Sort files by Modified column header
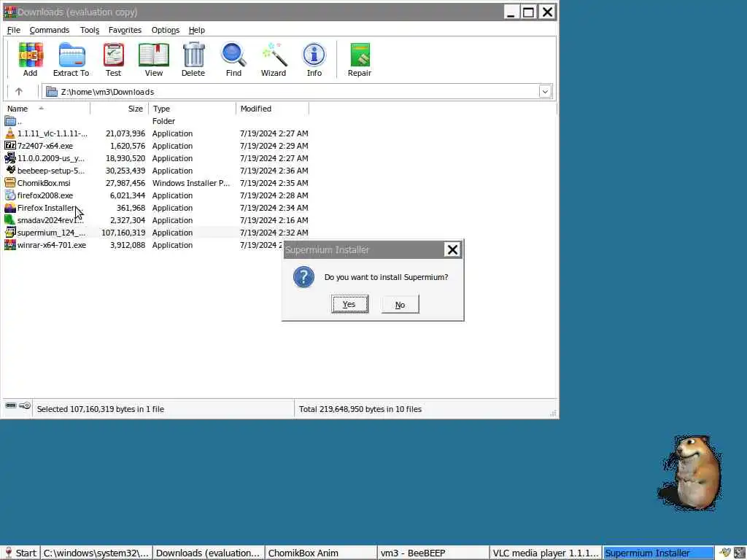747x560 pixels. [x=273, y=109]
